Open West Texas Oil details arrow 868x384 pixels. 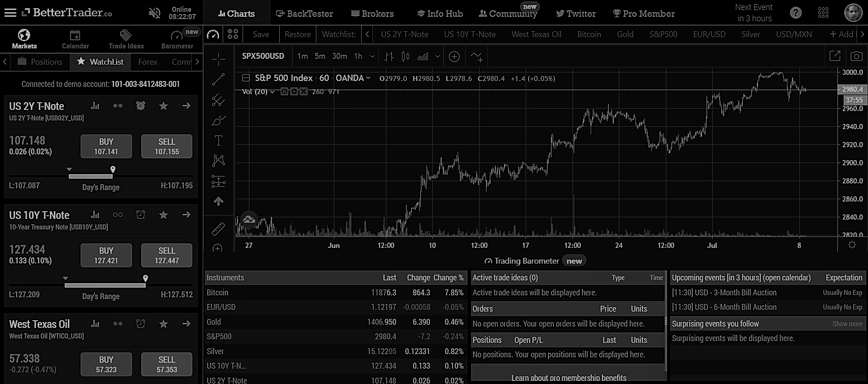[186, 324]
